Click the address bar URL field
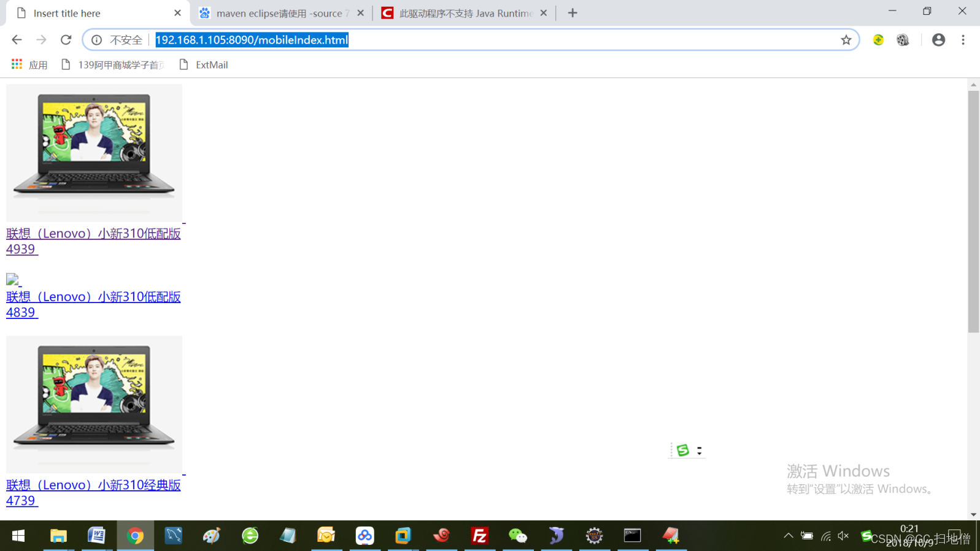This screenshot has width=980, height=551. (x=473, y=40)
